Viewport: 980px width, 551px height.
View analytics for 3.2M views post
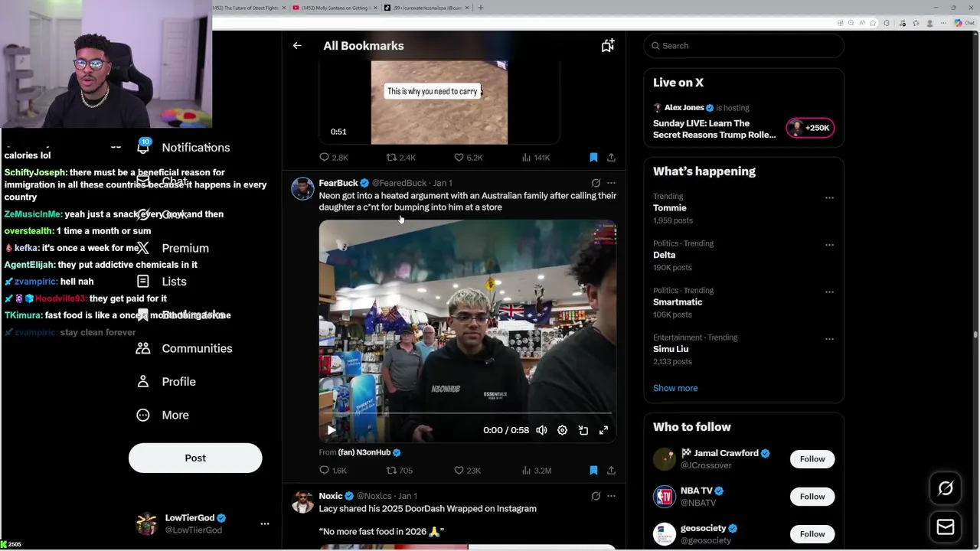(536, 471)
